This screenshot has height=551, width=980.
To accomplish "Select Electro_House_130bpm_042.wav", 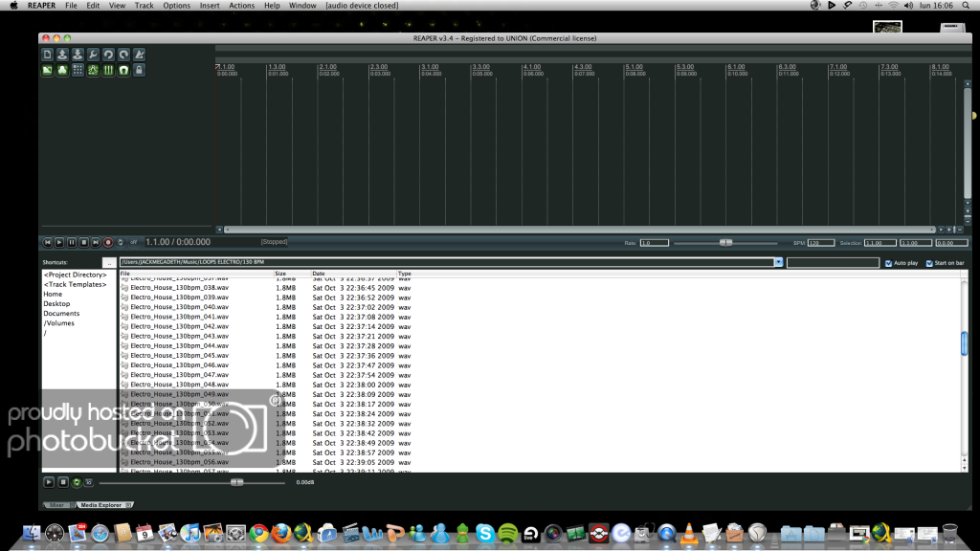I will [x=179, y=327].
